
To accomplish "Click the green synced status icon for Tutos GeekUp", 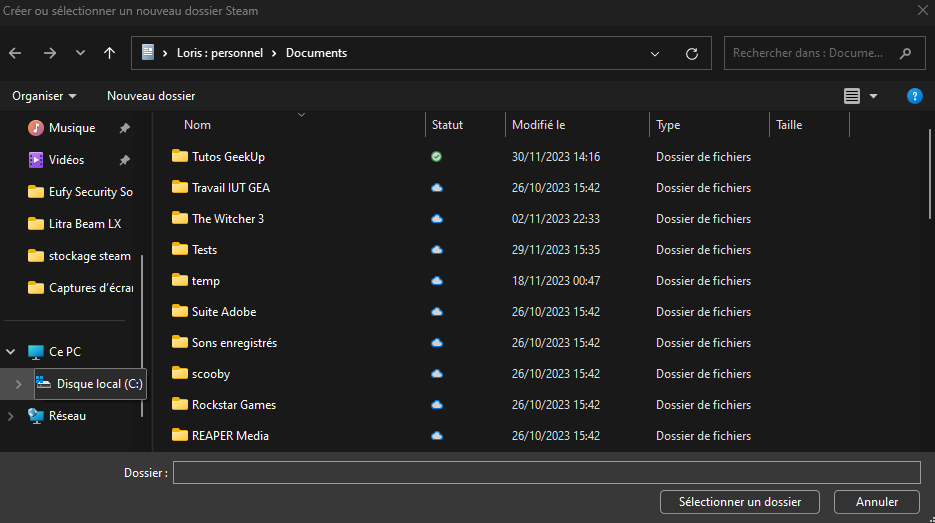I will [436, 157].
